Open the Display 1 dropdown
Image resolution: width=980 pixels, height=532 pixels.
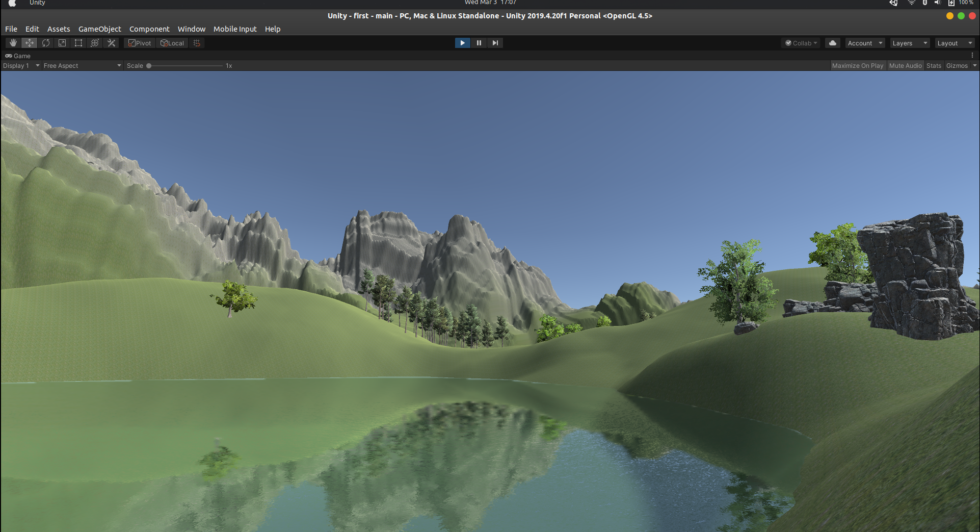[21, 65]
